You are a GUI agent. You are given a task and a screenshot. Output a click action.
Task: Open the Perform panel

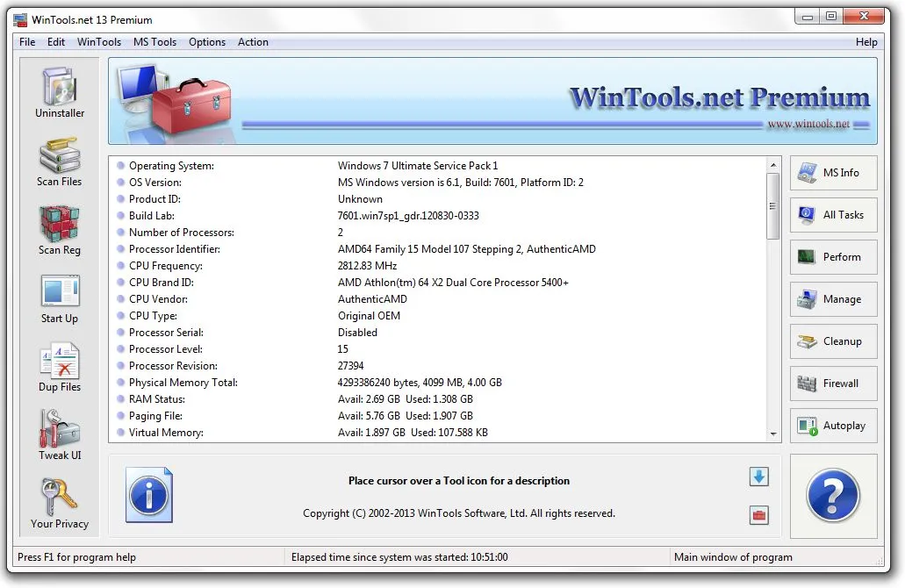(832, 257)
